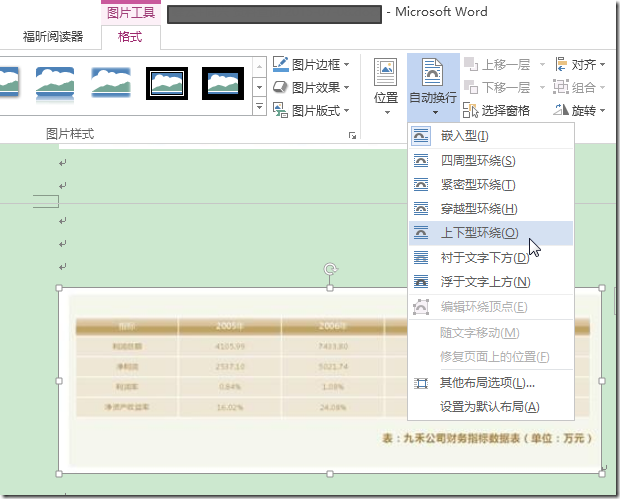Viewport: 620px width, 499px height.
Task: Apply the thick black simple frame picture style
Action: (x=223, y=83)
